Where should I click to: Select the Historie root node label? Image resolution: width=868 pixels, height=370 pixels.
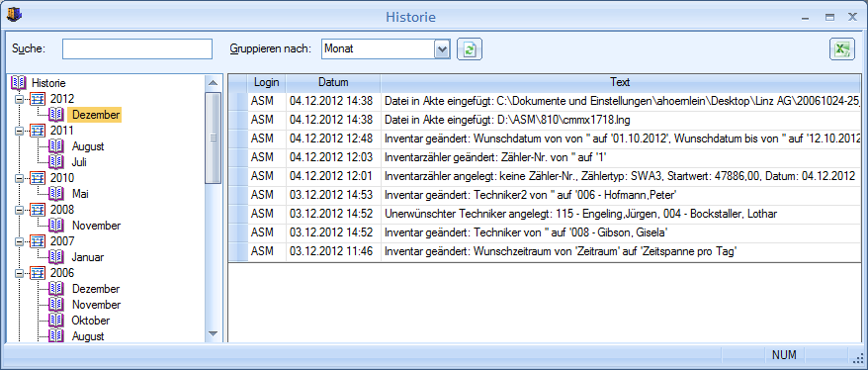pyautogui.click(x=48, y=83)
